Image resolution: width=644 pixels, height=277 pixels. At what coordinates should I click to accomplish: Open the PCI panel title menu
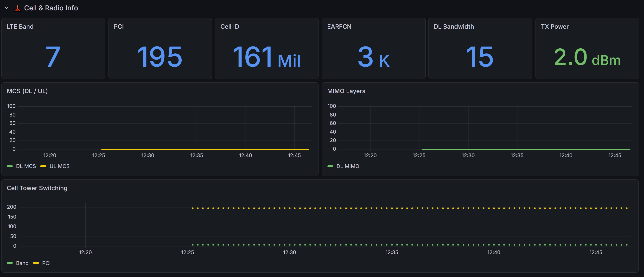coord(119,26)
